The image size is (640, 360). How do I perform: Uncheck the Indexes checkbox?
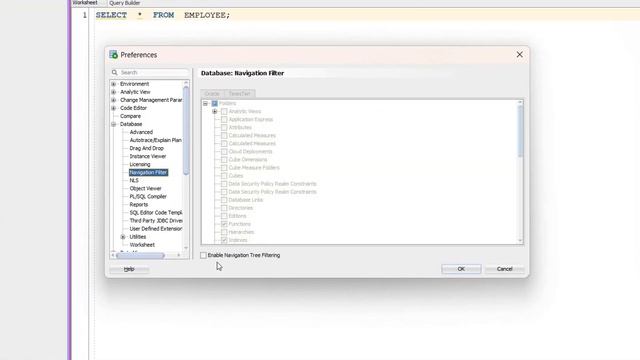point(224,240)
